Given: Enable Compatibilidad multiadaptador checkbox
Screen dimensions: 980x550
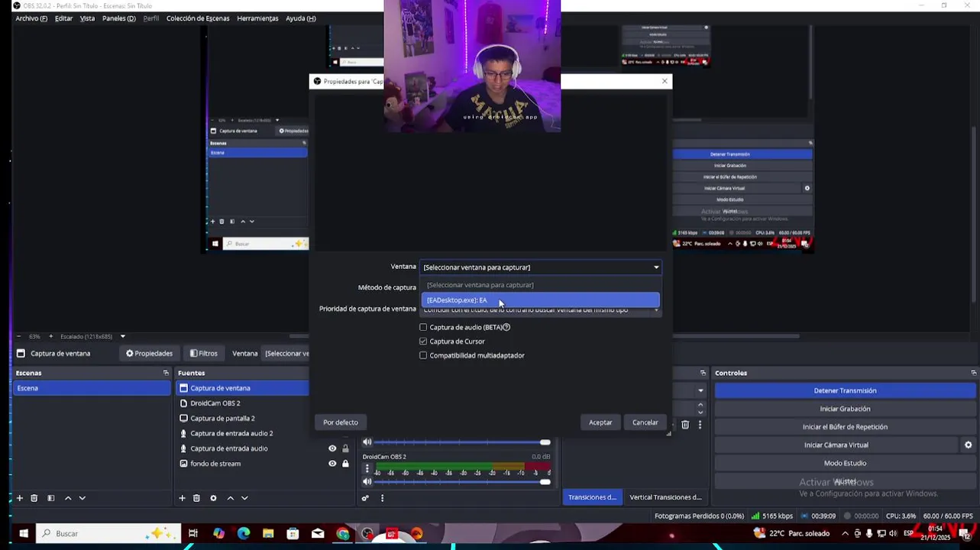Looking at the screenshot, I should pos(423,355).
